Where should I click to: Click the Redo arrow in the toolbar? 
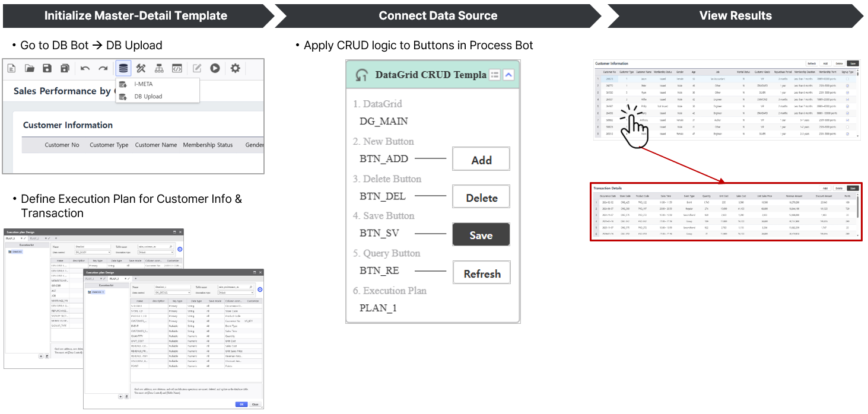pyautogui.click(x=103, y=68)
